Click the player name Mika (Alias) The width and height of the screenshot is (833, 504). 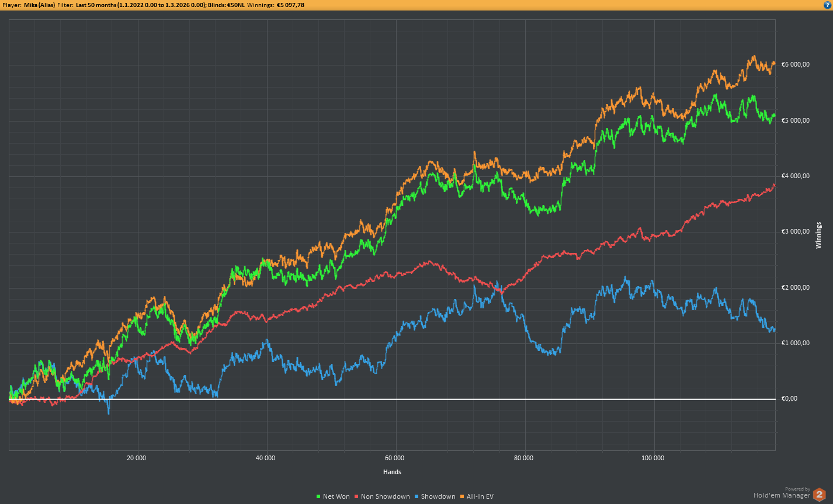(x=40, y=5)
